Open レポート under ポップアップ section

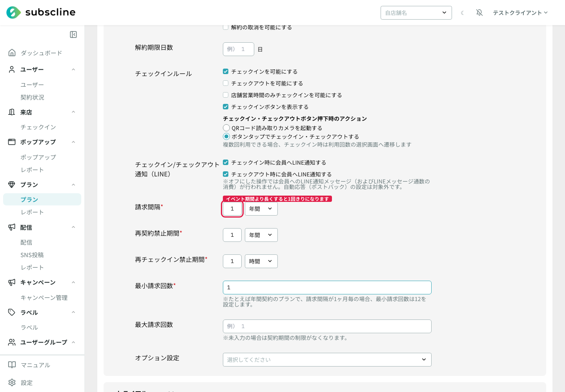pyautogui.click(x=32, y=170)
